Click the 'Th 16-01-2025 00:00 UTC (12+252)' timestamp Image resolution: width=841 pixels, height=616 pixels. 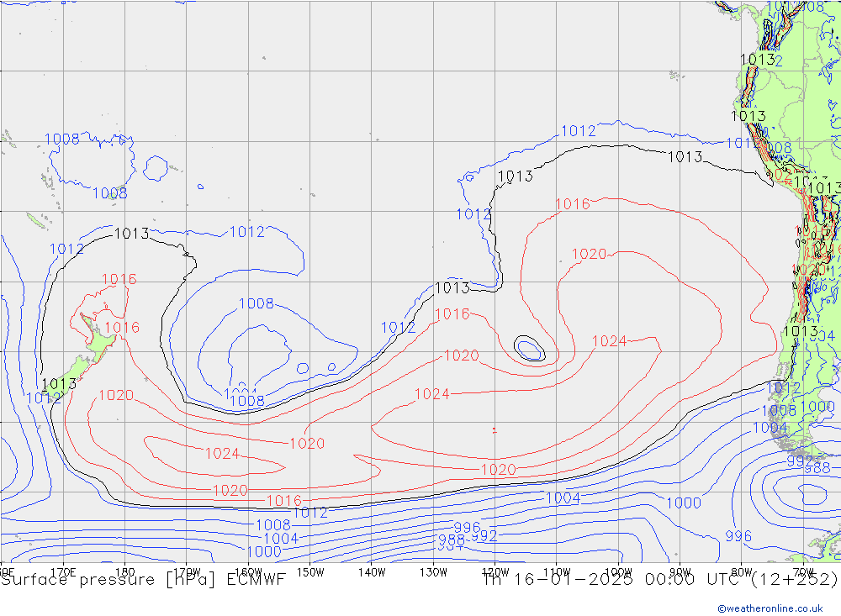coord(660,580)
